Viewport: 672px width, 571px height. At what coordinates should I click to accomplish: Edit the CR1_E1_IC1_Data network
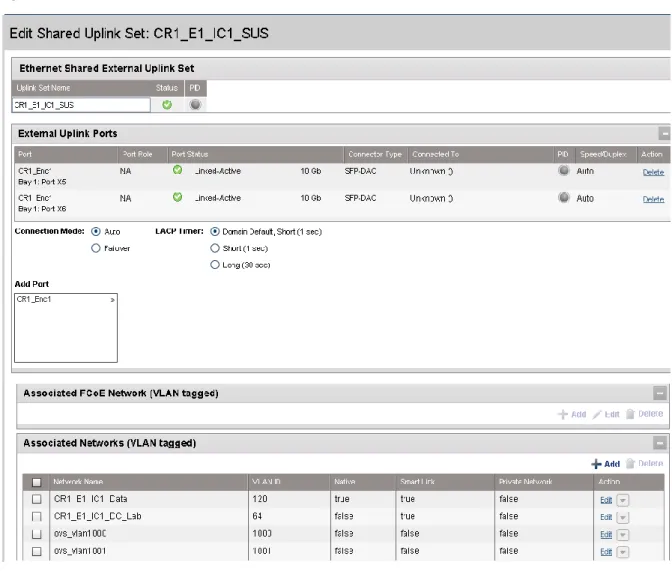point(606,500)
